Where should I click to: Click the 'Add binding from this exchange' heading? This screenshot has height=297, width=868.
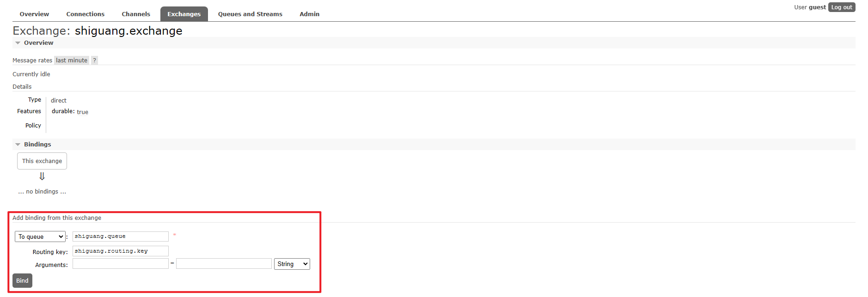click(57, 218)
